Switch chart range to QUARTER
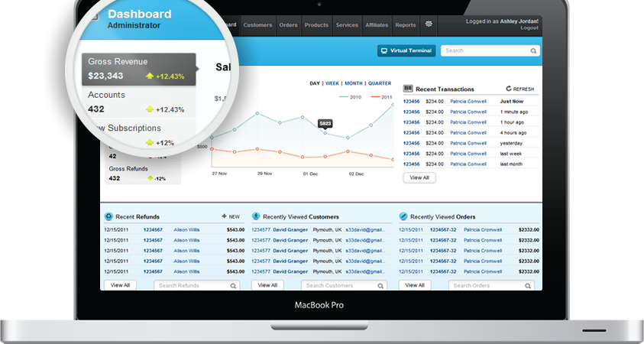Image resolution: width=644 pixels, height=344 pixels. point(379,83)
